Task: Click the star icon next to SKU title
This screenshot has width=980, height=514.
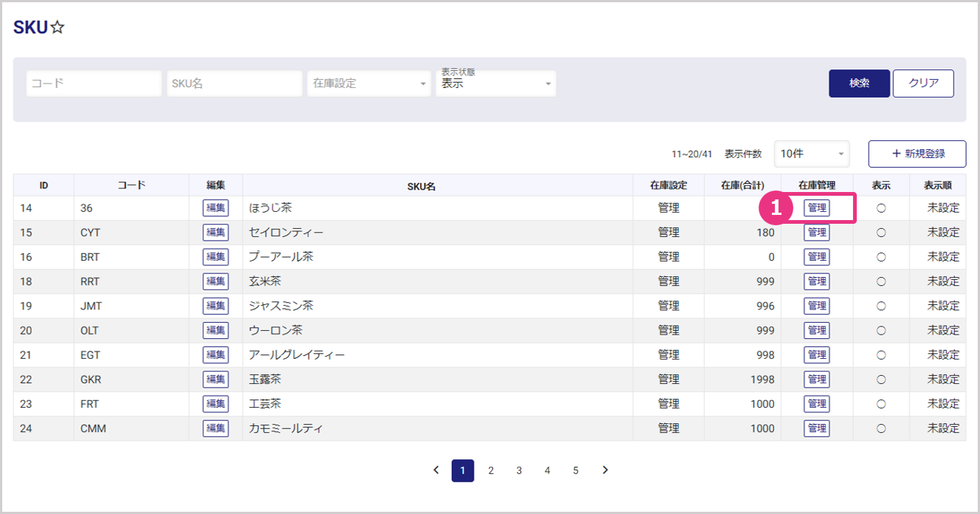Action: [x=58, y=28]
